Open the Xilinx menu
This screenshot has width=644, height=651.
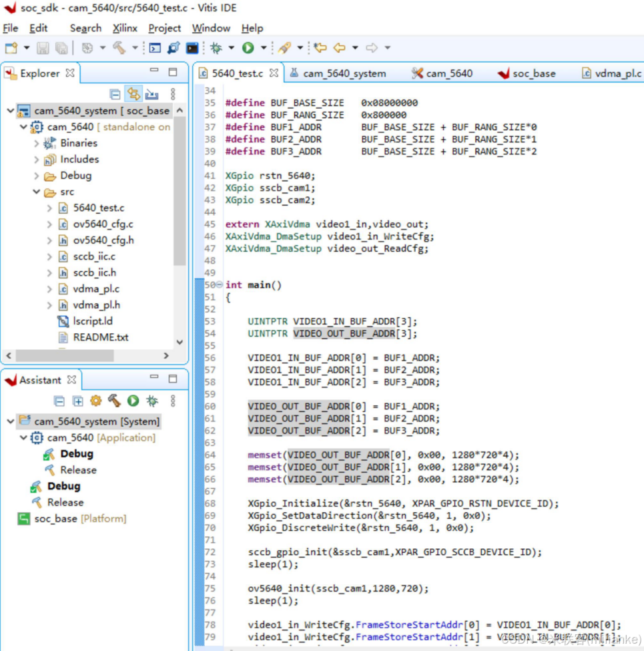(125, 28)
